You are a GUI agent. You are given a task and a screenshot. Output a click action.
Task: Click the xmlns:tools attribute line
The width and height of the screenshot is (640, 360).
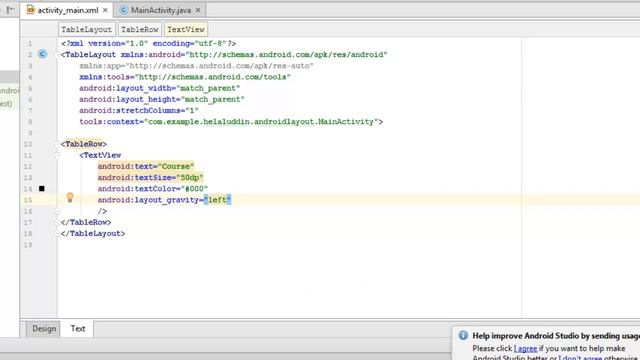click(185, 77)
